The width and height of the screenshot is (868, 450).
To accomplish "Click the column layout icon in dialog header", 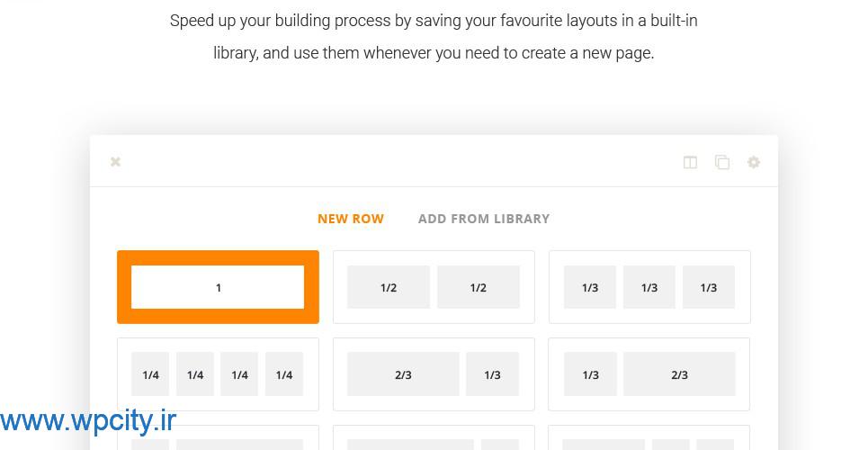I will tap(690, 162).
